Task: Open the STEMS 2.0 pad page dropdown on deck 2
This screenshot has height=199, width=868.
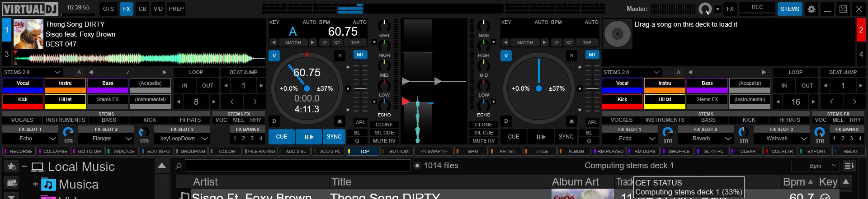Action: 632,72
